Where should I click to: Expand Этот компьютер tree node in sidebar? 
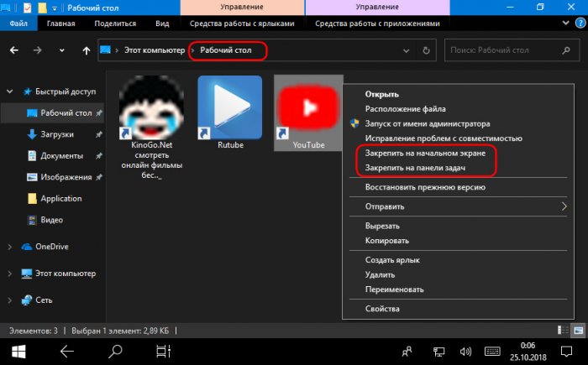(x=10, y=274)
